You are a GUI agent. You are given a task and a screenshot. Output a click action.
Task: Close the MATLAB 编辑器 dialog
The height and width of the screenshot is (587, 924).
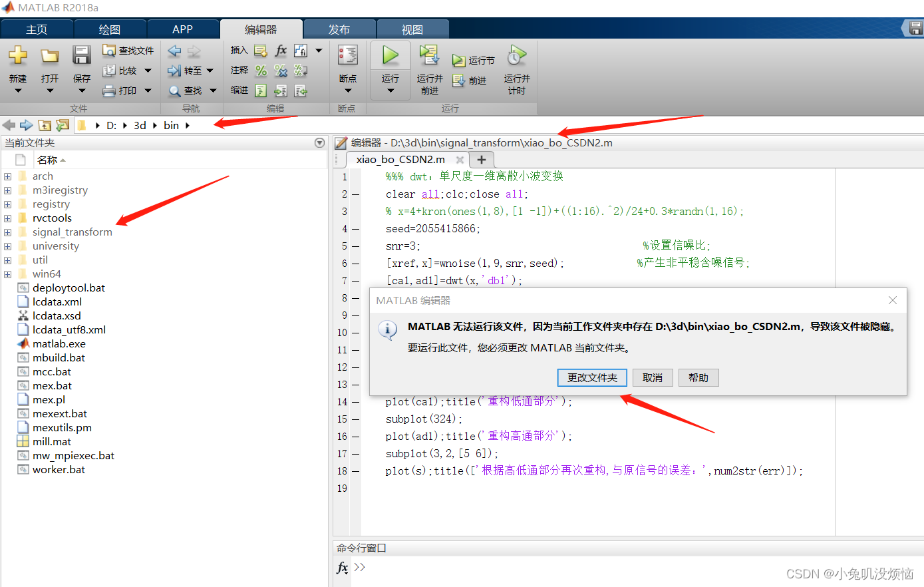(x=893, y=300)
